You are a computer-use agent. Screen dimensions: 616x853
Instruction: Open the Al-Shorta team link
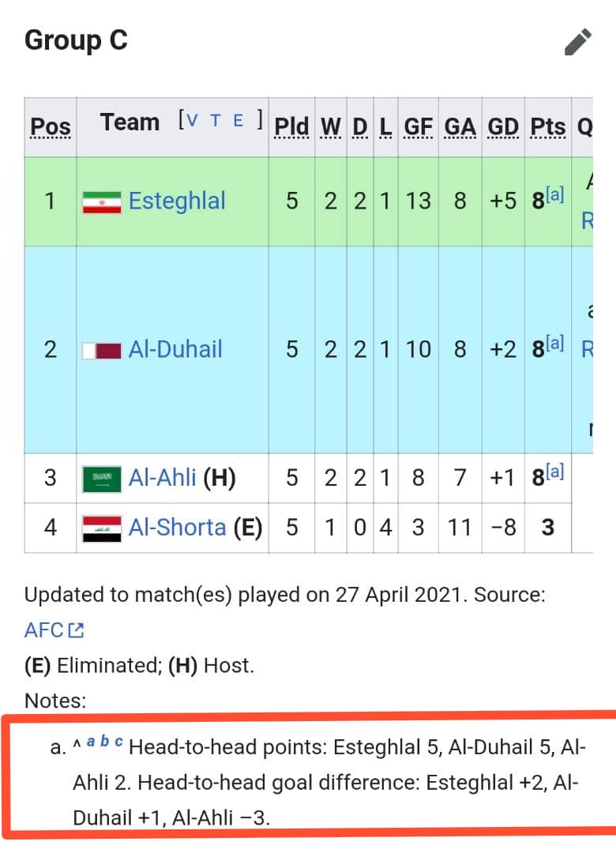pyautogui.click(x=178, y=527)
